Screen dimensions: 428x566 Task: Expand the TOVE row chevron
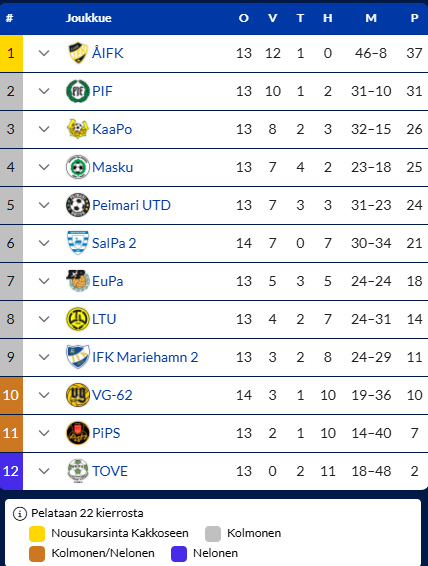tap(44, 471)
